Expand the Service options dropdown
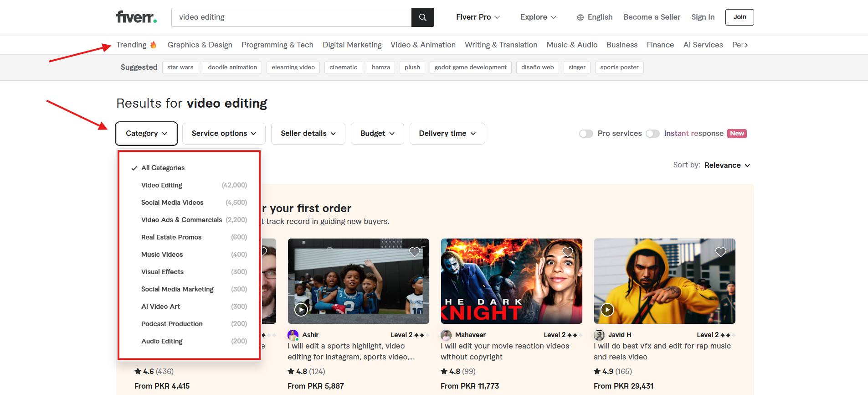 click(x=224, y=134)
